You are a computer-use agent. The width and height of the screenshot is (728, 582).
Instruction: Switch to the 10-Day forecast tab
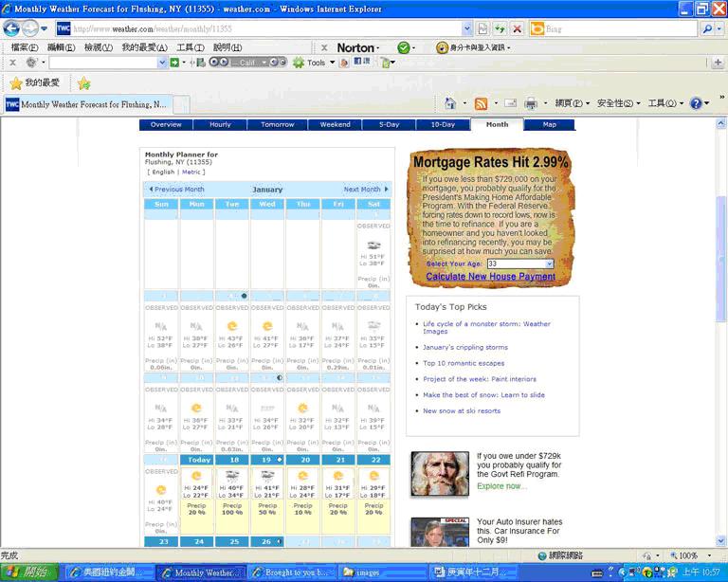click(443, 124)
